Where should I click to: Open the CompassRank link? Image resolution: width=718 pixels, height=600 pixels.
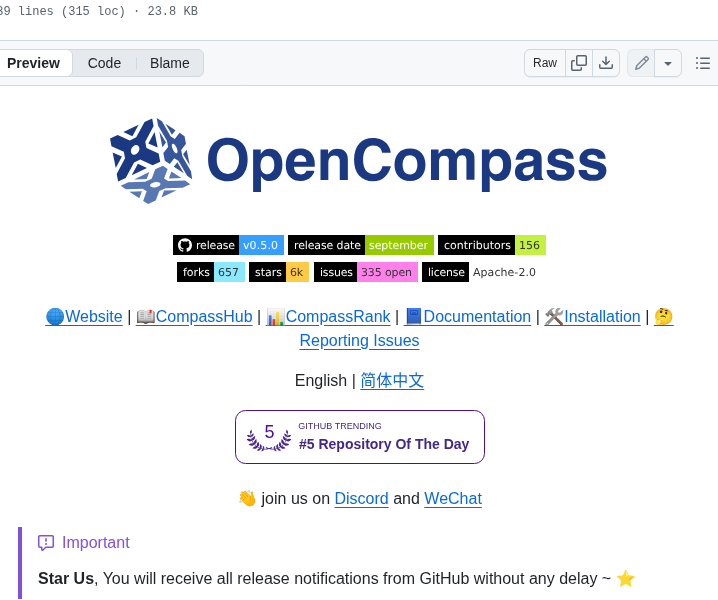point(328,316)
